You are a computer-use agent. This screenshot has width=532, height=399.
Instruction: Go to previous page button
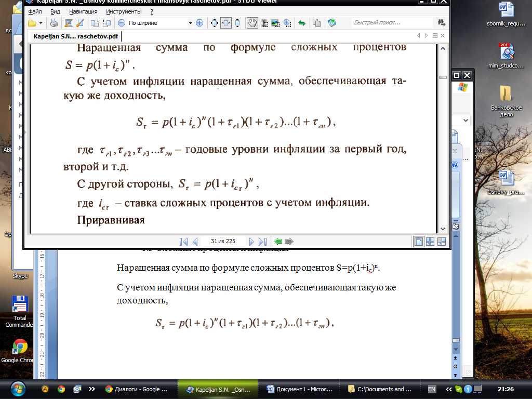(x=195, y=242)
